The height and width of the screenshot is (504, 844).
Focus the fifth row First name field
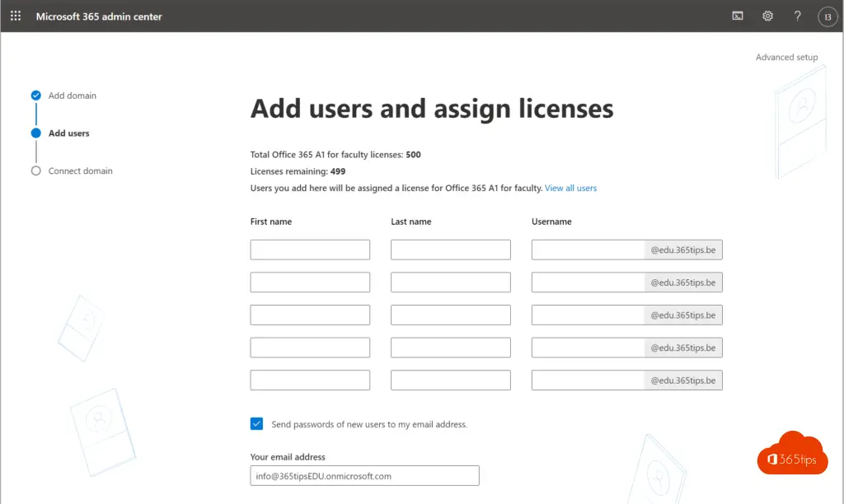[310, 380]
